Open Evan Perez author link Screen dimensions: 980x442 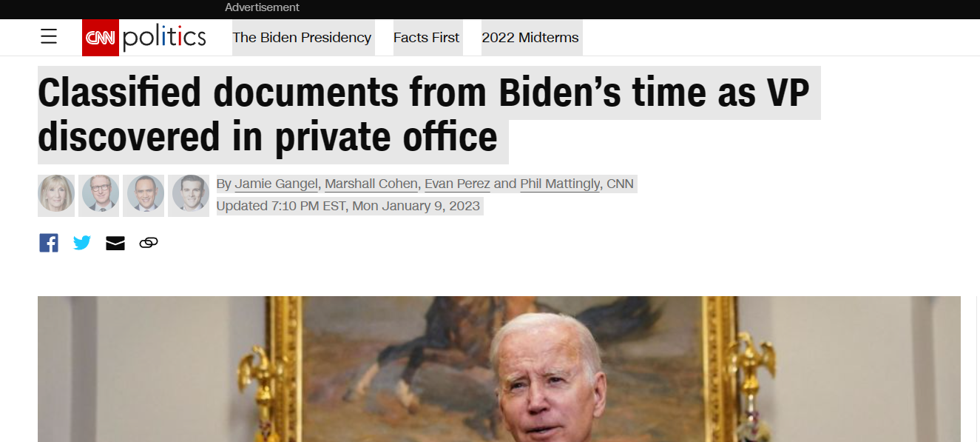[457, 184]
